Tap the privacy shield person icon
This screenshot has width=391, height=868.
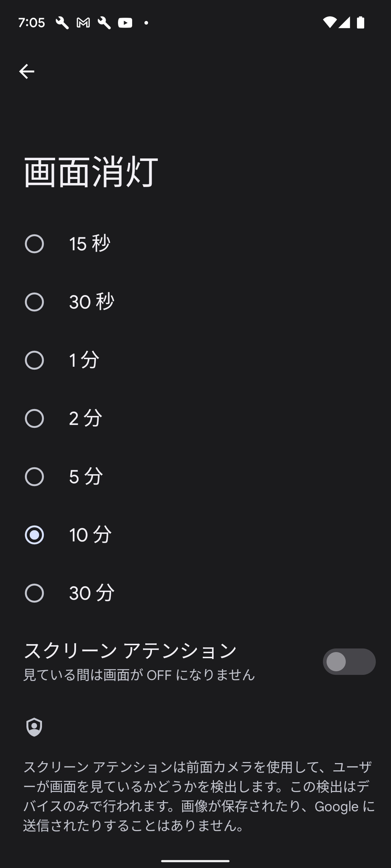coord(34,727)
